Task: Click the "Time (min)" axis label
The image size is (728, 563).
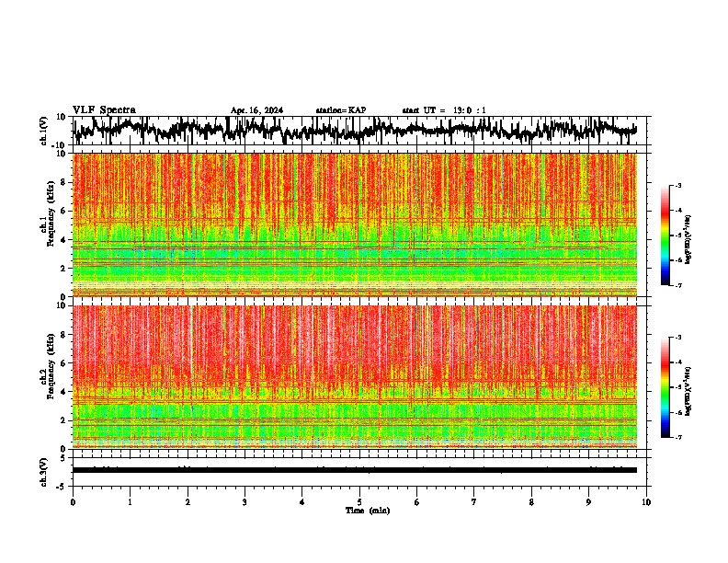Action: pyautogui.click(x=368, y=511)
